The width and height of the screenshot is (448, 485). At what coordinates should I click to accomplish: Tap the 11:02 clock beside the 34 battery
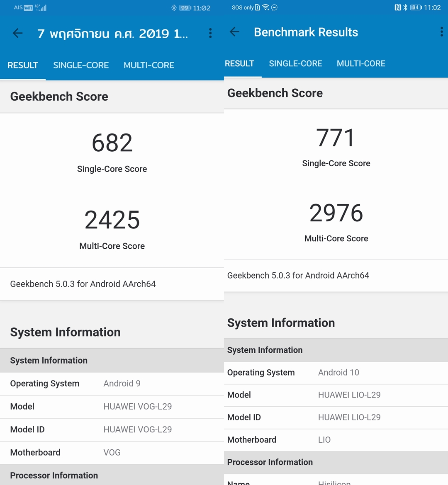click(x=432, y=7)
